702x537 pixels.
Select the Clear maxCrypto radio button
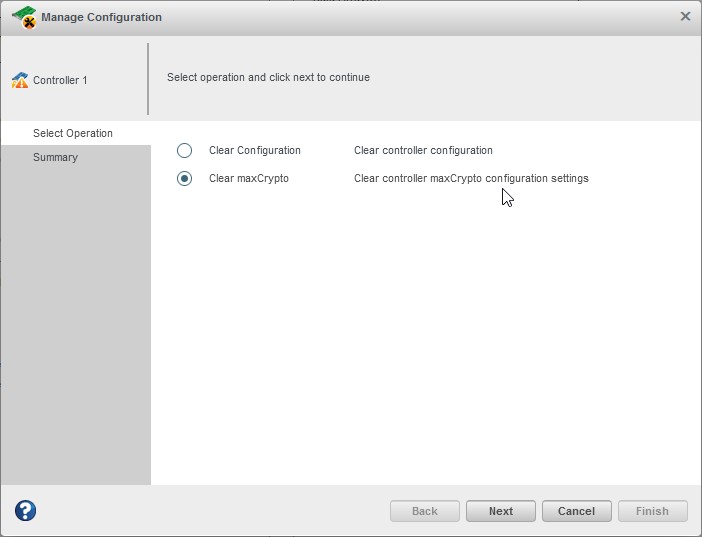click(x=184, y=178)
